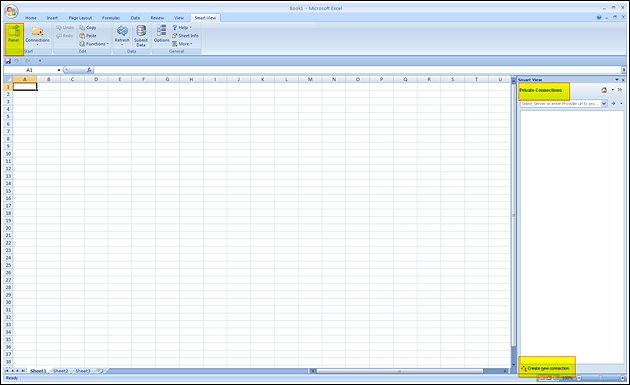Viewport: 630px width, 385px height.
Task: Switch to Sheet3 tab
Action: point(83,371)
